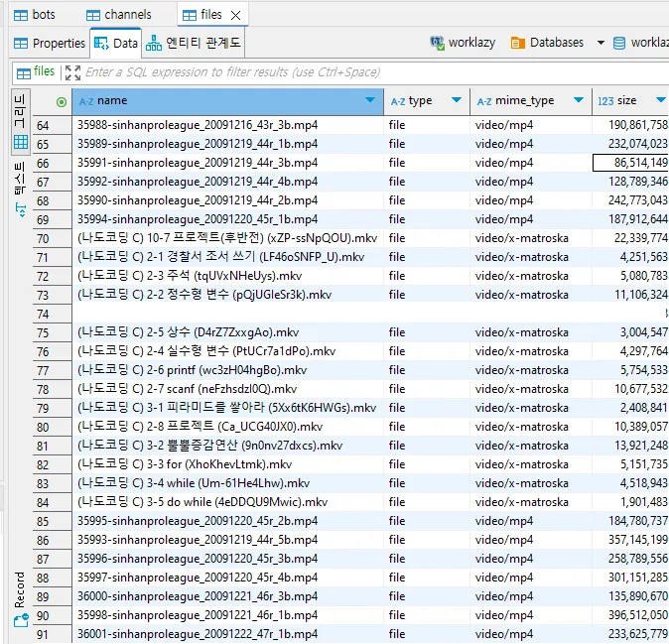The height and width of the screenshot is (644, 669).
Task: Select the 2-8 프로젝트 mkv name cell
Action: pyautogui.click(x=228, y=427)
